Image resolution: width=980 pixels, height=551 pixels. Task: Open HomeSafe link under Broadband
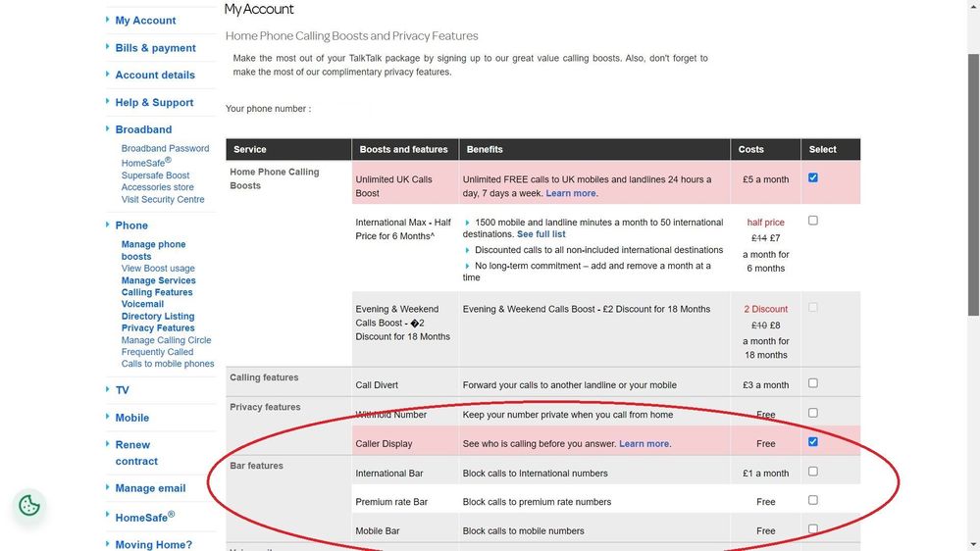pos(146,162)
